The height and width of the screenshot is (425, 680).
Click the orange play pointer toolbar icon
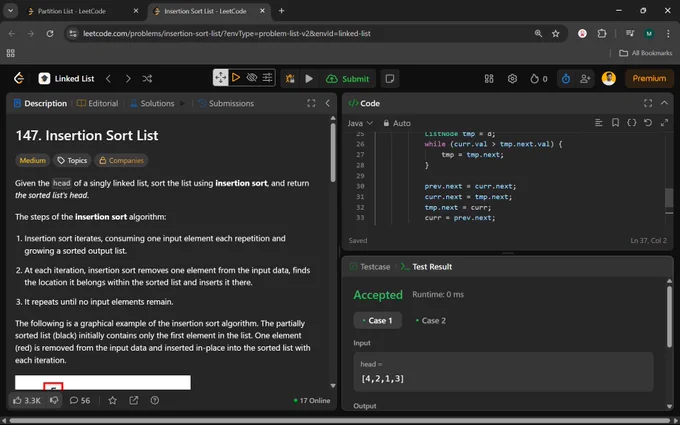coord(236,78)
